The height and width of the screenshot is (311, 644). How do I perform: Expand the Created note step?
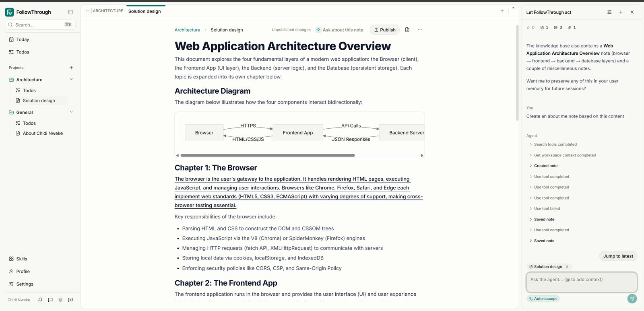(x=543, y=166)
